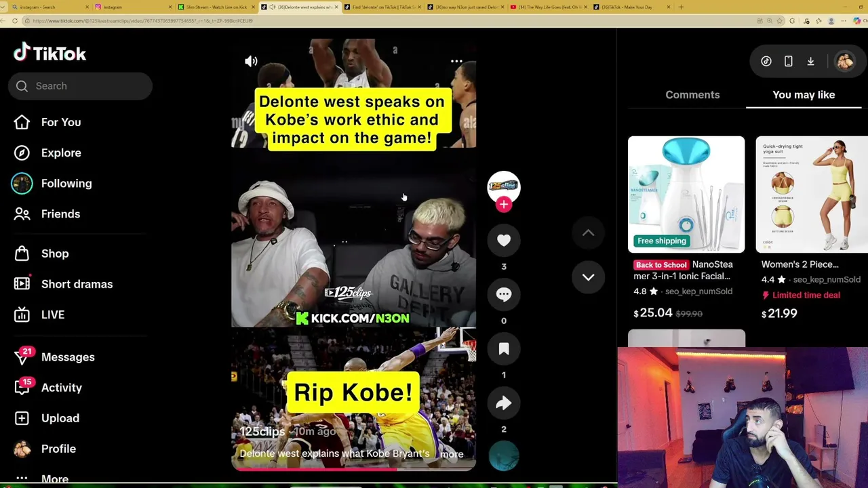Share the video with the arrow icon

click(x=504, y=403)
